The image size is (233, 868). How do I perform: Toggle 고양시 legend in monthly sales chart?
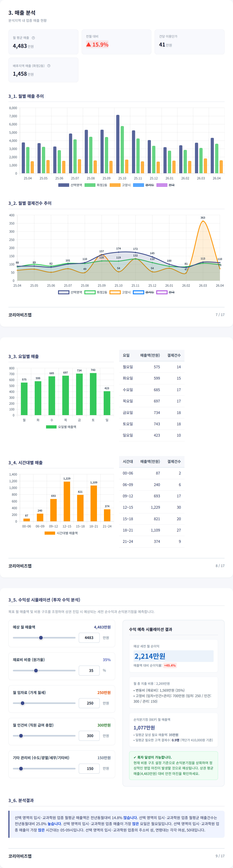(120, 185)
